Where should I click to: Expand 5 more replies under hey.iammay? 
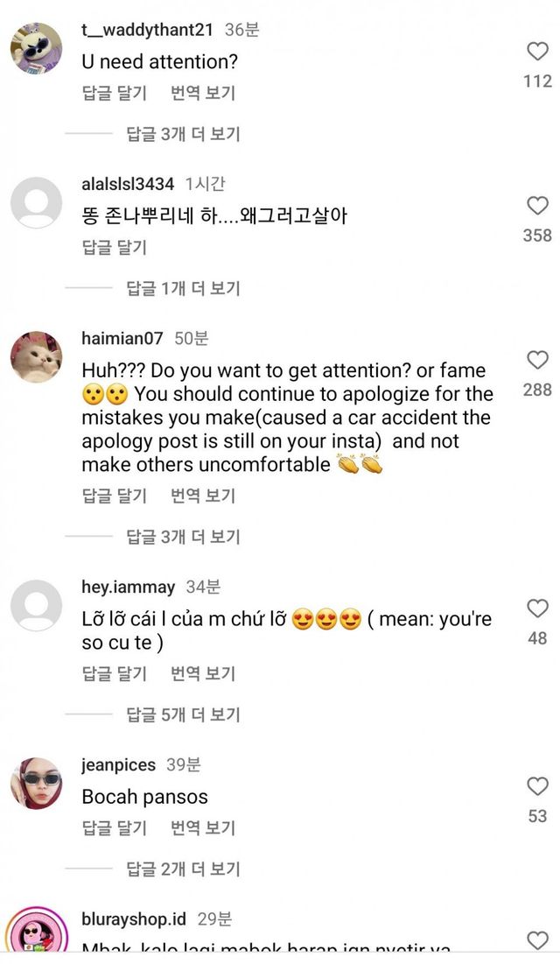(183, 714)
